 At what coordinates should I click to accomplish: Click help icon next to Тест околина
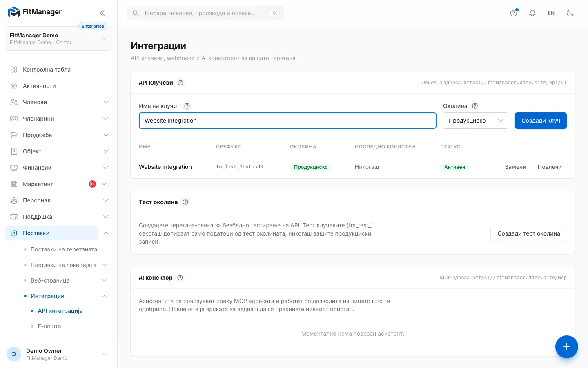[185, 202]
